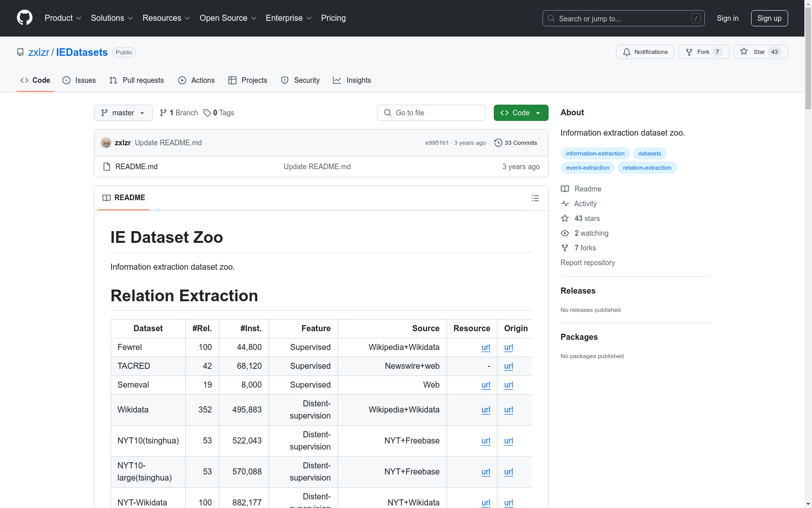Viewport: 812px width, 508px height.
Task: Open the Fewrel Resource url
Action: [x=486, y=347]
